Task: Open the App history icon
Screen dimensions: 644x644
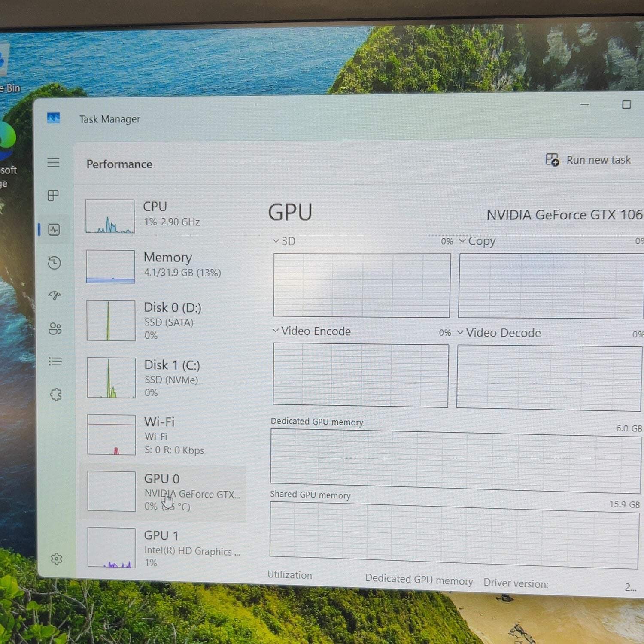Action: 55,262
